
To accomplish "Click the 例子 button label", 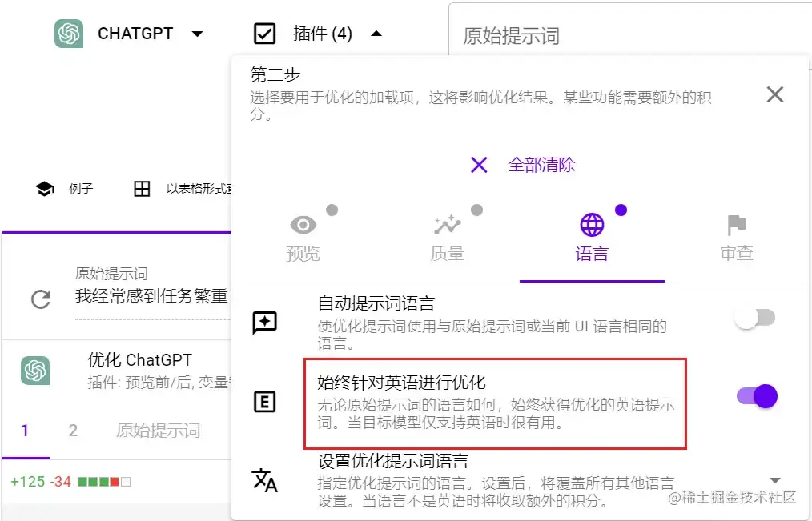I will point(81,189).
